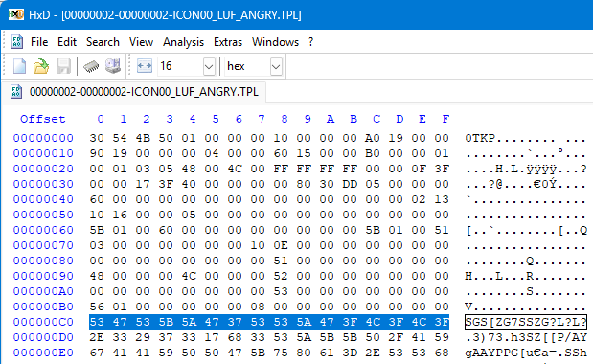Click offset row 00000040

[43, 199]
